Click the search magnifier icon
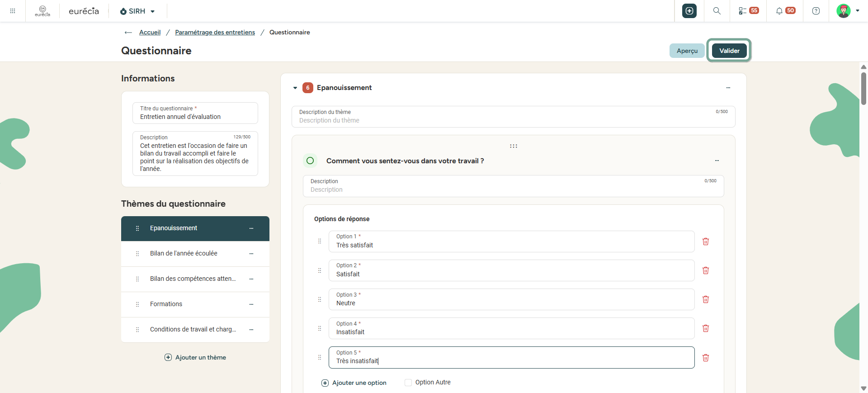Screen dimensions: 868x393 [717, 11]
